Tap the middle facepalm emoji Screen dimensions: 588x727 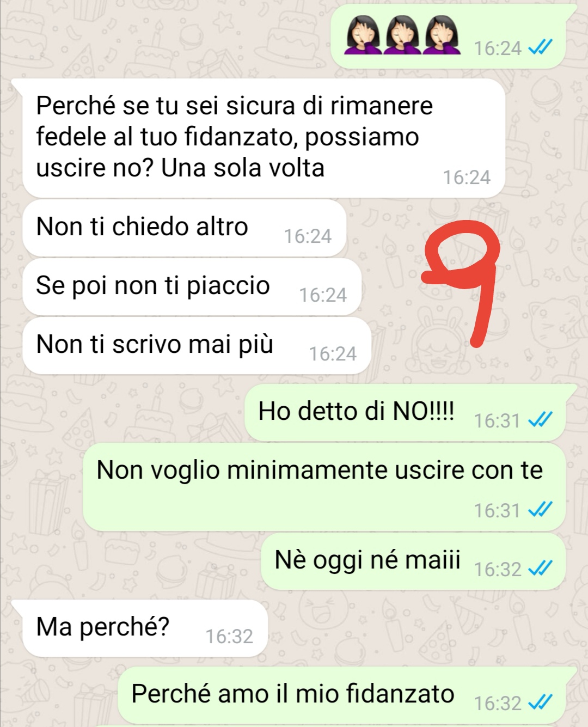402,35
